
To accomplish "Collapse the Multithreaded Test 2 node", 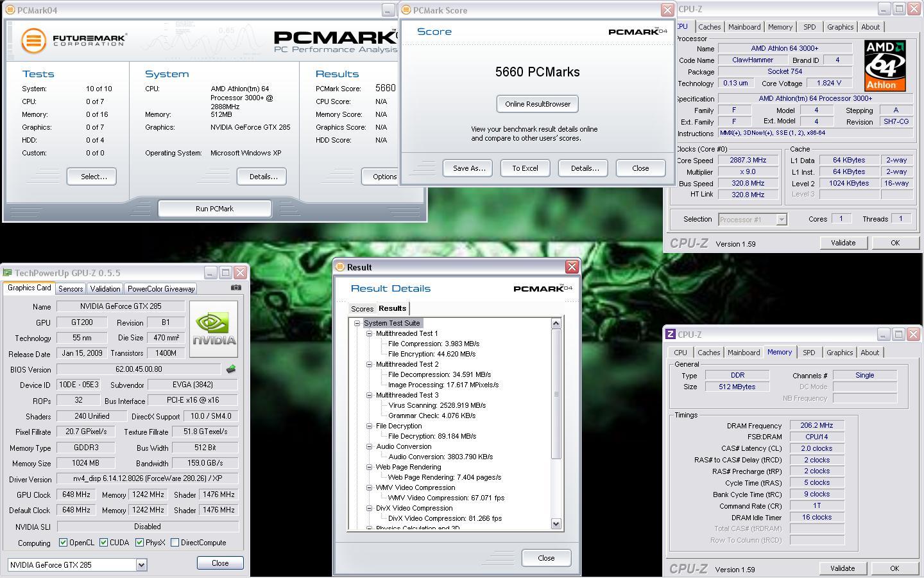I will [x=370, y=365].
